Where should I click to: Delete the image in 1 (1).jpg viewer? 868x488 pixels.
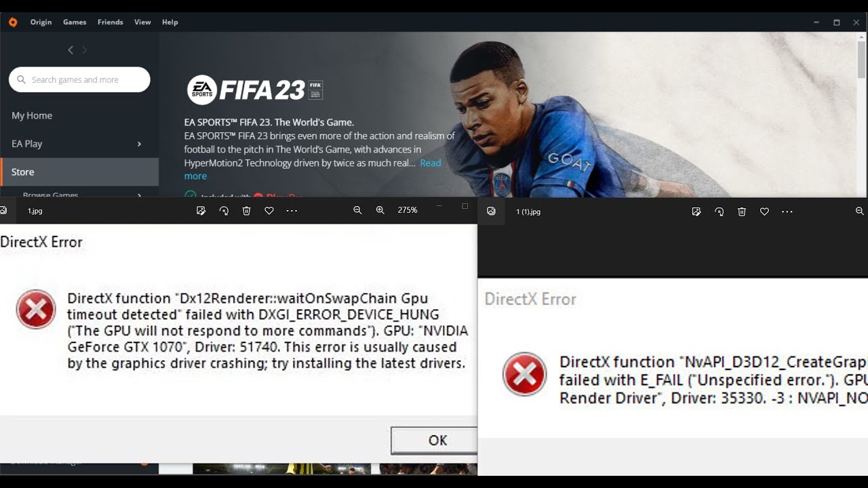(x=742, y=211)
